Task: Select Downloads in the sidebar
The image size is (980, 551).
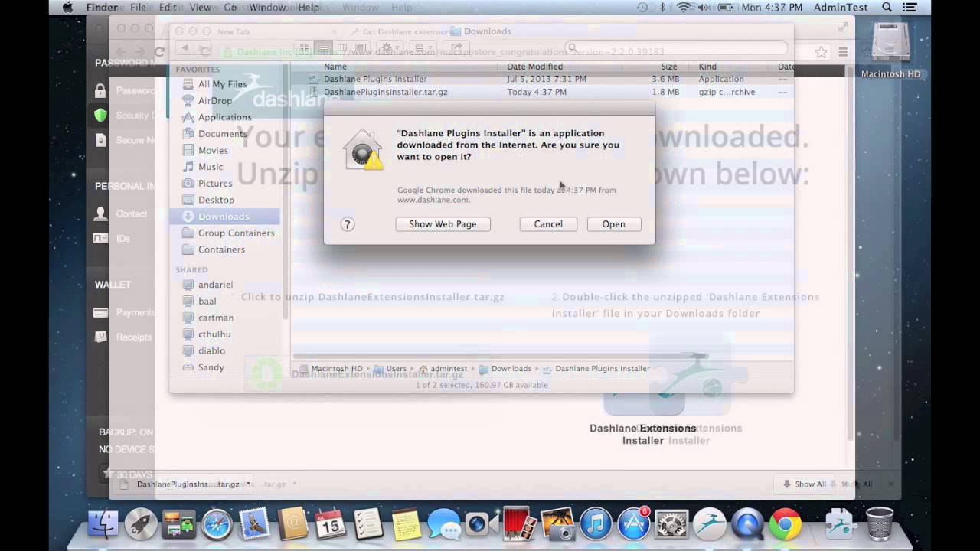Action: coord(225,217)
